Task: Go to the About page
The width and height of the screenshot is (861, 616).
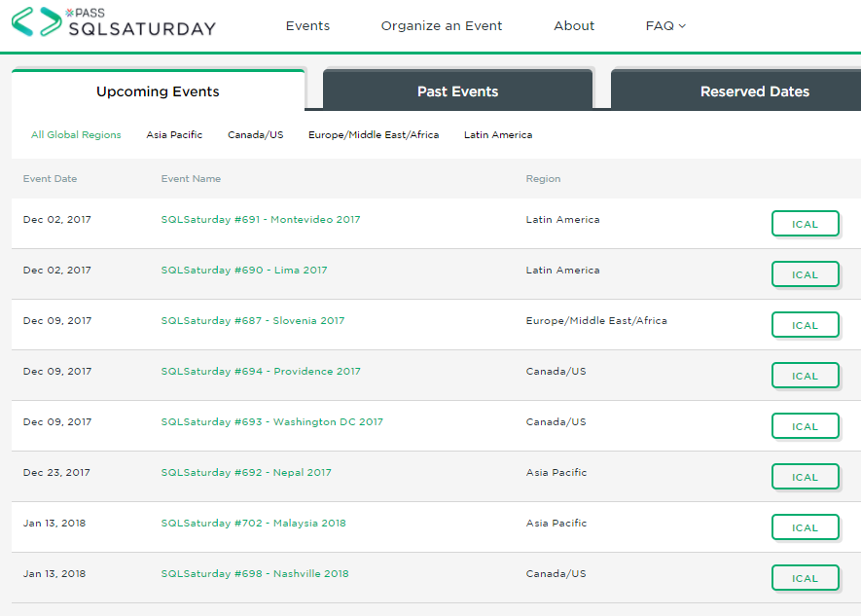Action: [574, 26]
